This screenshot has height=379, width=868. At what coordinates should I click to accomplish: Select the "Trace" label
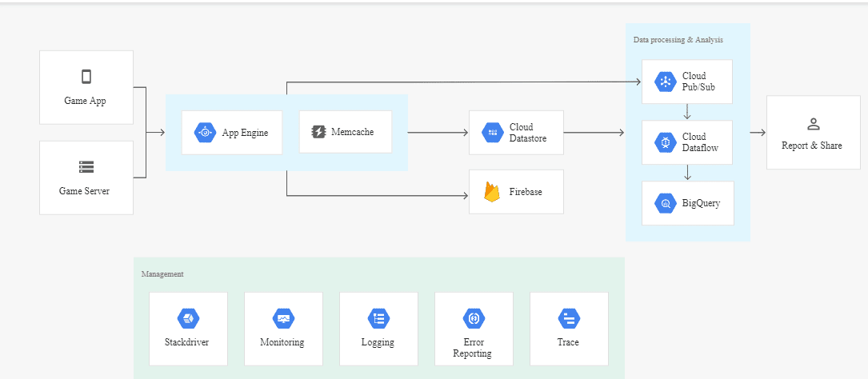coord(568,342)
